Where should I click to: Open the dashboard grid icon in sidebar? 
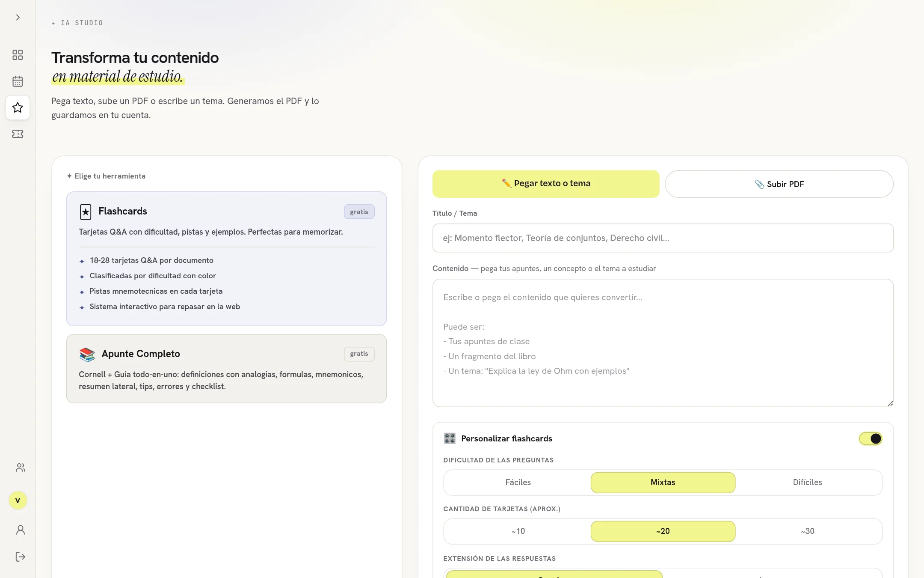18,55
